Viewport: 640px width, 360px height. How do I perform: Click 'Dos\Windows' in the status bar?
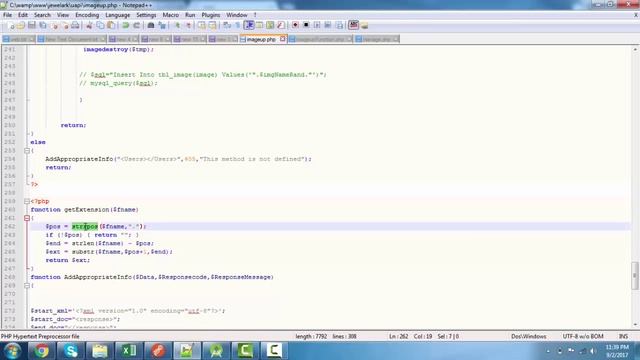tap(529, 336)
